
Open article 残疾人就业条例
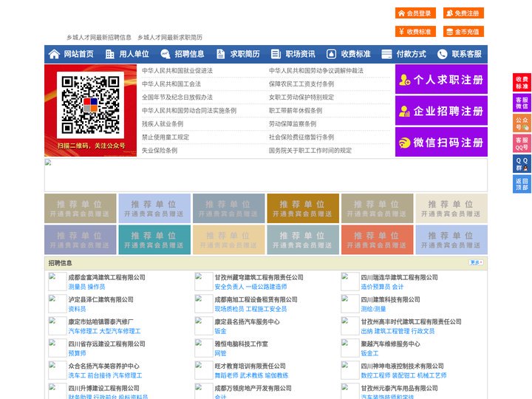[163, 124]
